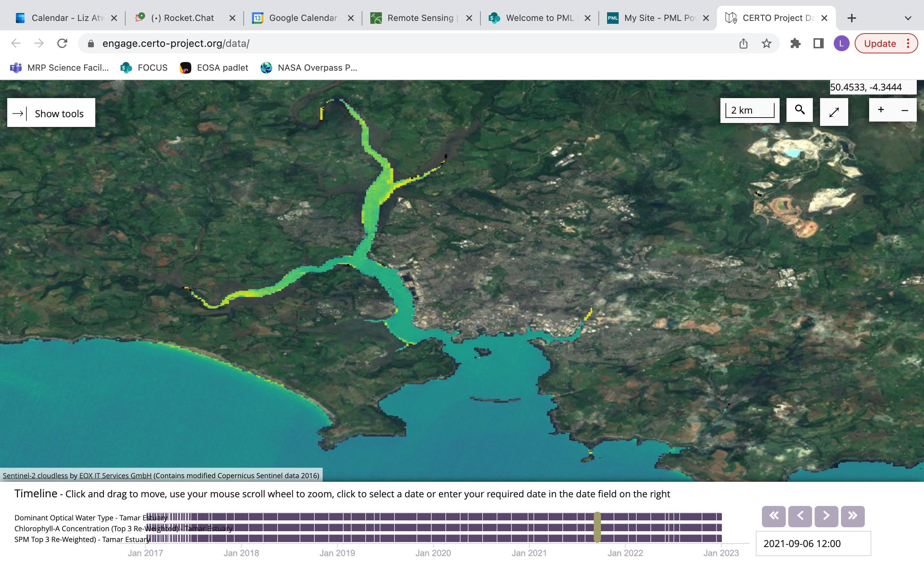Viewport: 924px width, 577px height.
Task: Switch to the Google Calendar tab
Action: pyautogui.click(x=302, y=18)
